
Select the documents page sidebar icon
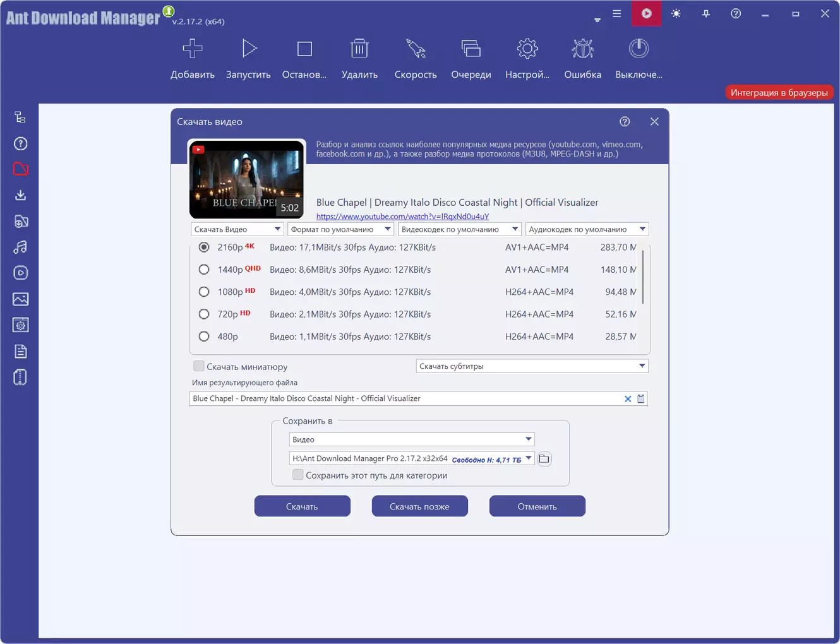[x=20, y=352]
